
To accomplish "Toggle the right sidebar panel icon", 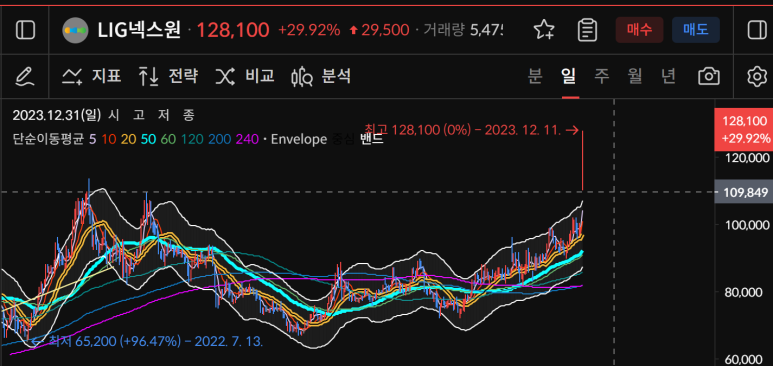I will click(x=757, y=30).
